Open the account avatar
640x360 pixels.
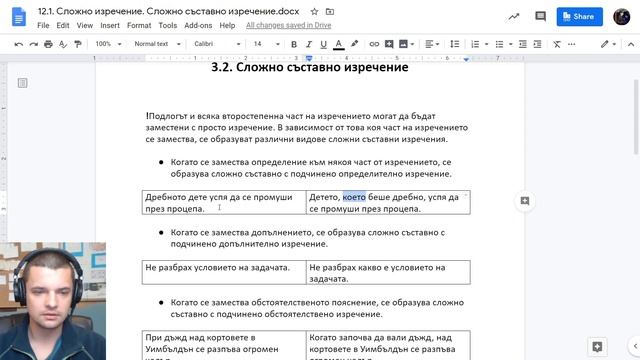coord(622,17)
